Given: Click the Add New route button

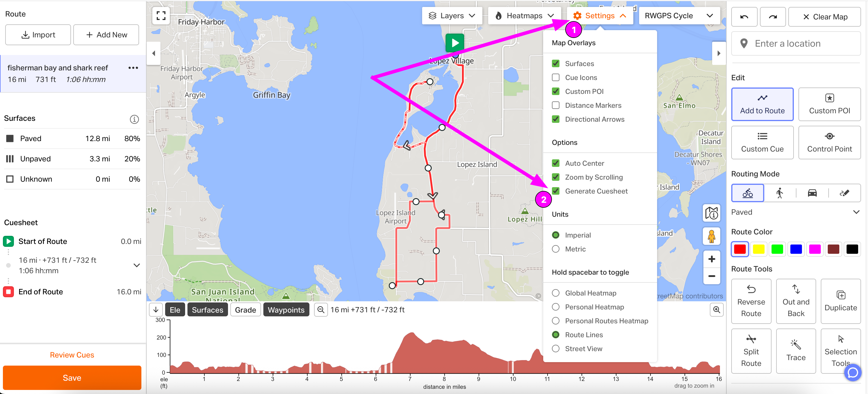Looking at the screenshot, I should coord(106,34).
